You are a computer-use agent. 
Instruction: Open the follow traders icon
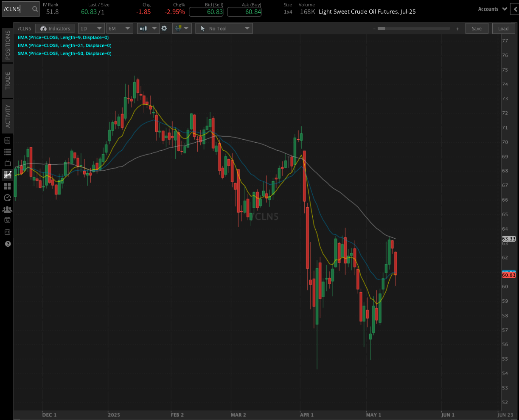point(7,209)
